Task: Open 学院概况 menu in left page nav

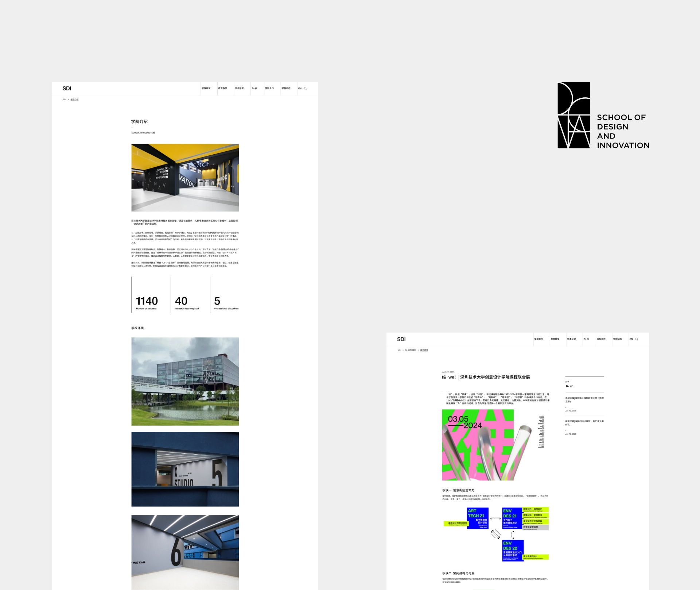Action: (206, 88)
